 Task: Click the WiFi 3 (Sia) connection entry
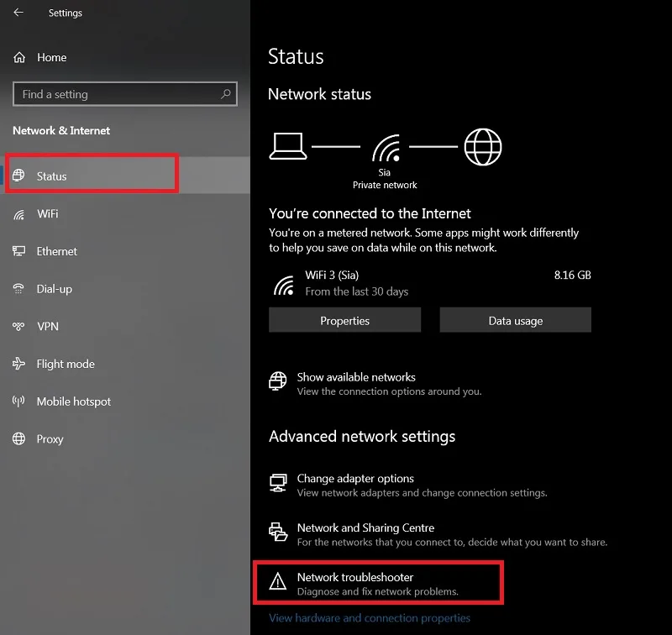430,283
